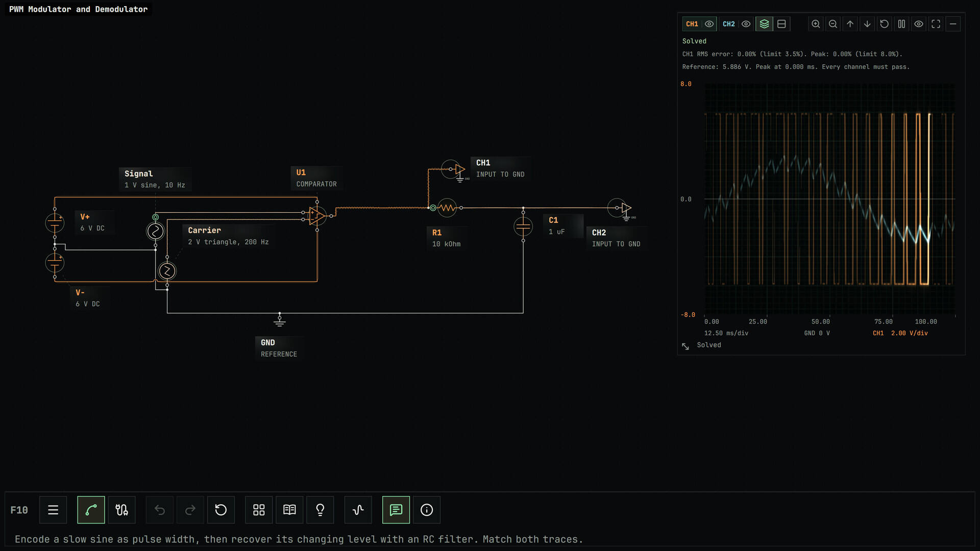This screenshot has height=551, width=980.
Task: Toggle CH2 trace visibility eye
Action: pos(746,24)
